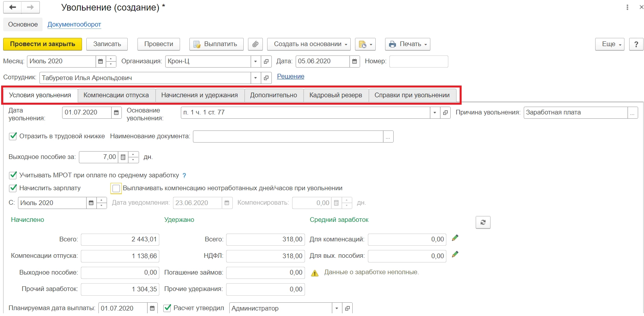The width and height of the screenshot is (644, 316).
Task: Open calculator for Выходное пособие days
Action: pos(123,157)
